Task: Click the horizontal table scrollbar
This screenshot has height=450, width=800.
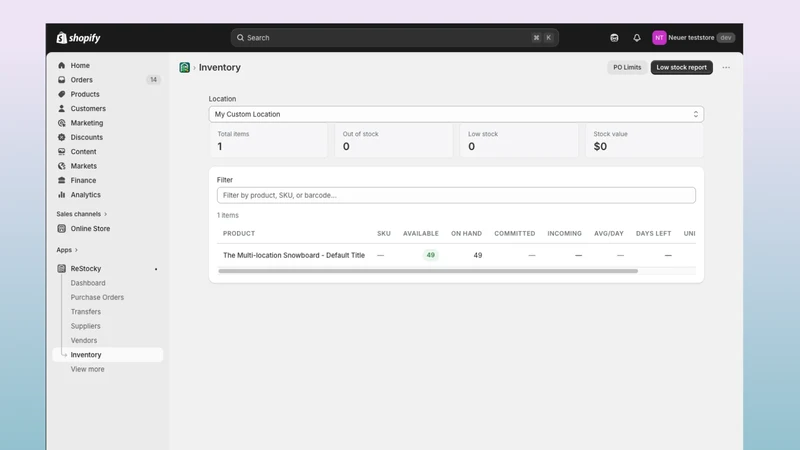Action: (x=428, y=271)
